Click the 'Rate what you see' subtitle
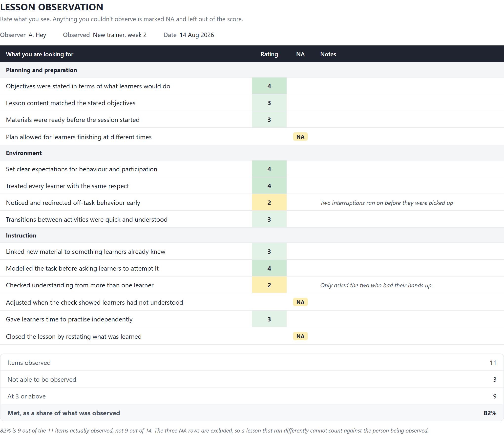 (x=121, y=19)
